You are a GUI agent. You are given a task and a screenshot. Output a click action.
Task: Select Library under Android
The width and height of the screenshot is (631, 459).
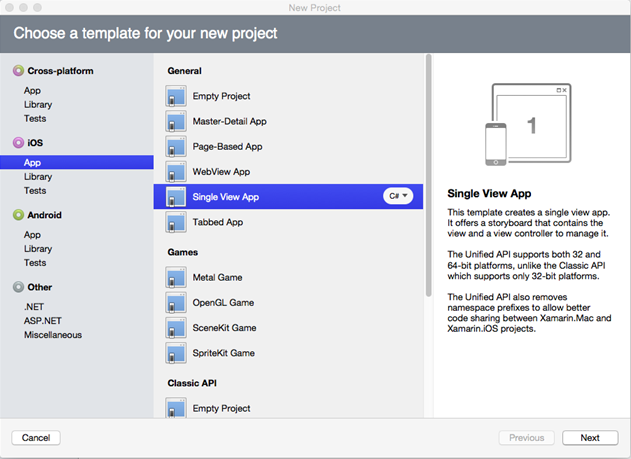[x=38, y=249]
